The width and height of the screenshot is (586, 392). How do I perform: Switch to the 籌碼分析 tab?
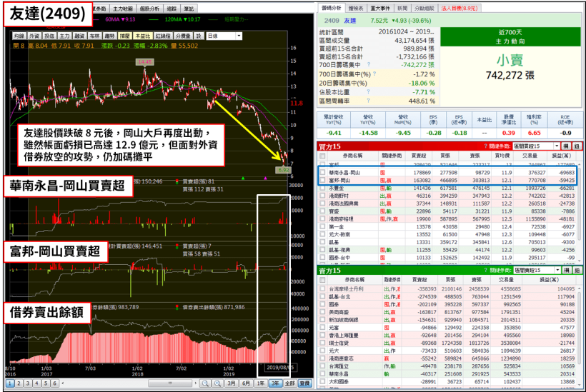(332, 8)
